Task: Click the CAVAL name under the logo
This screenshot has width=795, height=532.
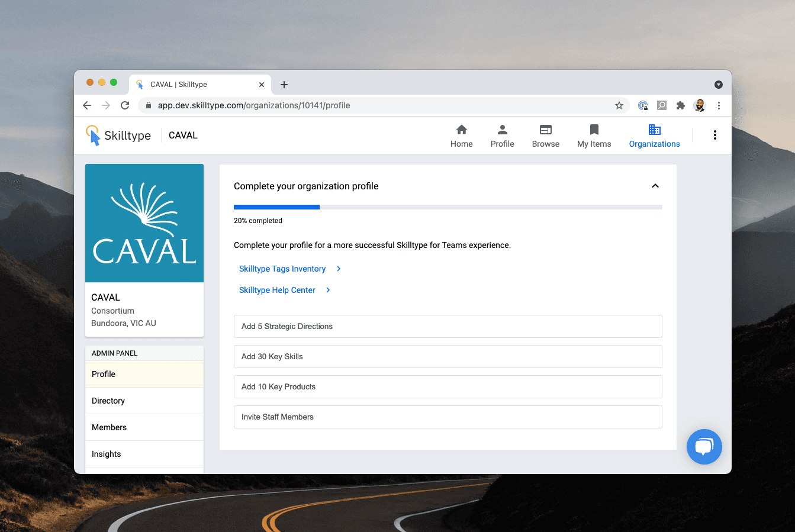Action: click(105, 297)
